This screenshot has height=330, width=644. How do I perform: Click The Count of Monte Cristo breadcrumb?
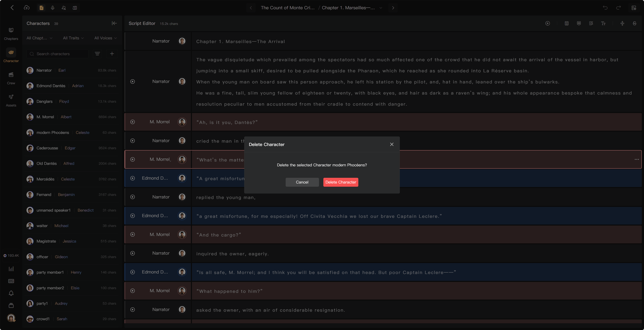click(288, 8)
